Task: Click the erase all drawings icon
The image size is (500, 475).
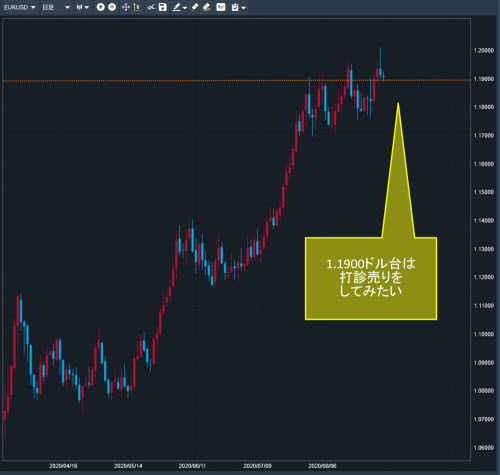Action: point(207,7)
